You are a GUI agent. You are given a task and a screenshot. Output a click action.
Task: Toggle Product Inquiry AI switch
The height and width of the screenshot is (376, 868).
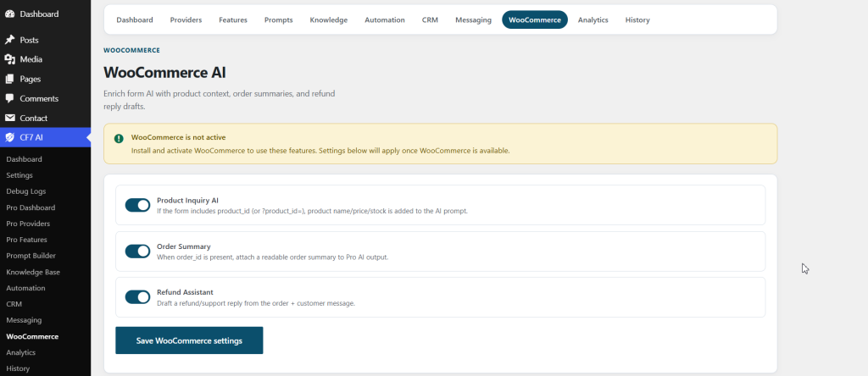coord(138,205)
